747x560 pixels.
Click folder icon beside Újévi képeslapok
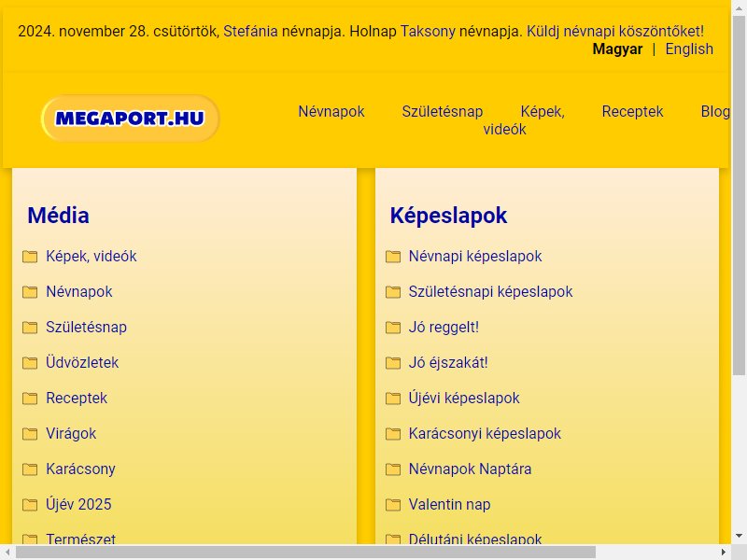click(393, 399)
